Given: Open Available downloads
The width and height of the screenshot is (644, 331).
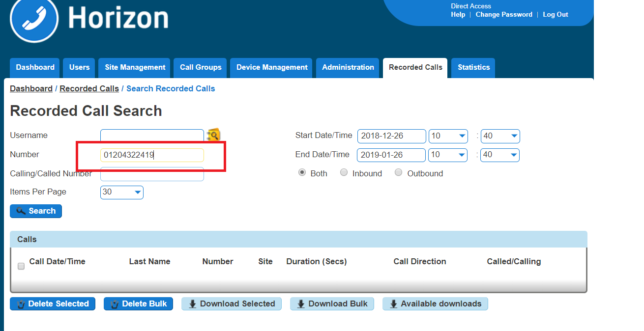Looking at the screenshot, I should [435, 304].
